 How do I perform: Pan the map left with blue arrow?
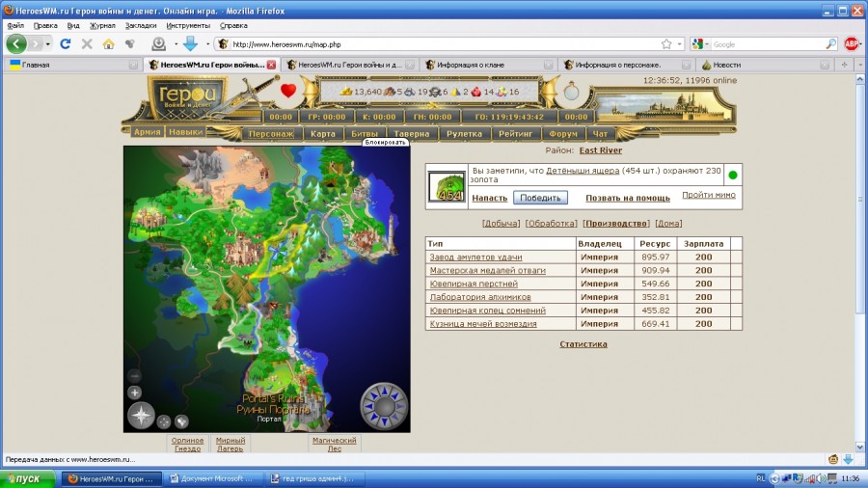pyautogui.click(x=367, y=407)
